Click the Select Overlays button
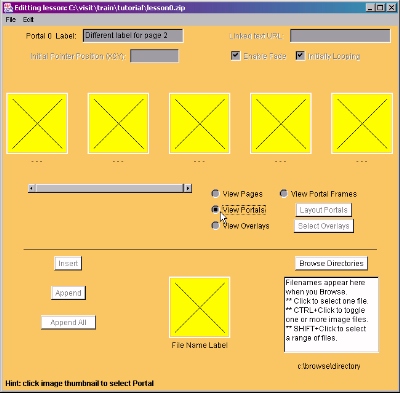This screenshot has width=400, height=393. coord(324,226)
